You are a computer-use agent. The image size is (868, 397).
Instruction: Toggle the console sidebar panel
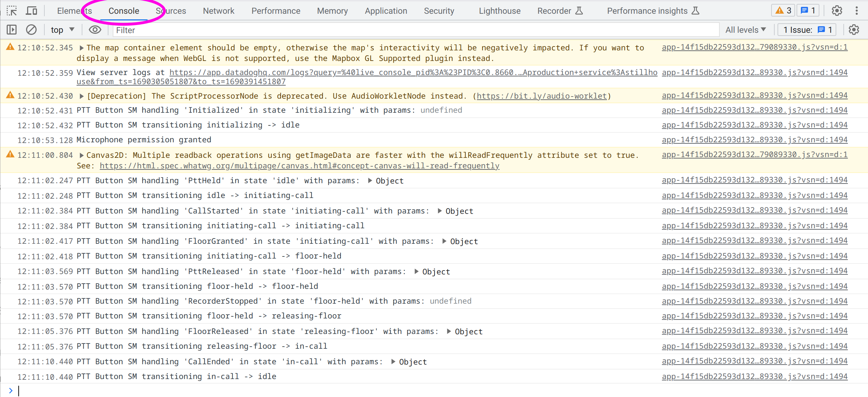pyautogui.click(x=12, y=30)
